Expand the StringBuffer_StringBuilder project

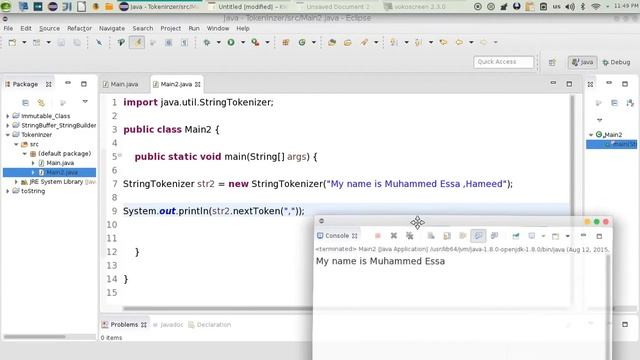pyautogui.click(x=7, y=125)
